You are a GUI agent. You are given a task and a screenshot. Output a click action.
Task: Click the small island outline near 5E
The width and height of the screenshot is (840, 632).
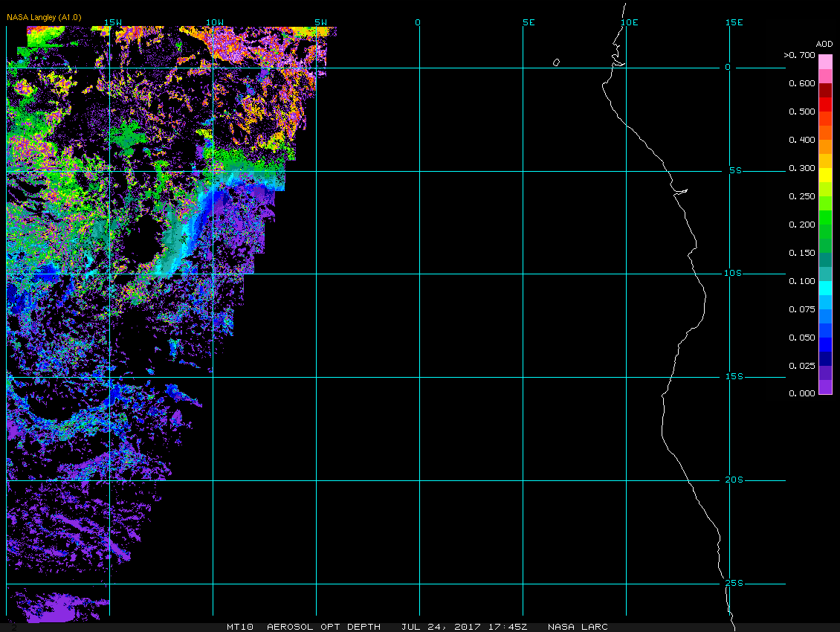click(x=556, y=62)
